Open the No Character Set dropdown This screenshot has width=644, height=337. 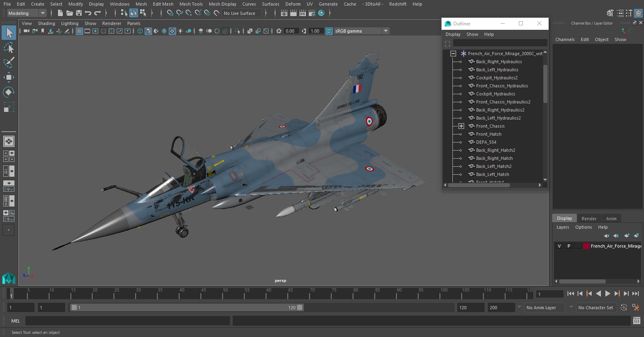coord(596,307)
